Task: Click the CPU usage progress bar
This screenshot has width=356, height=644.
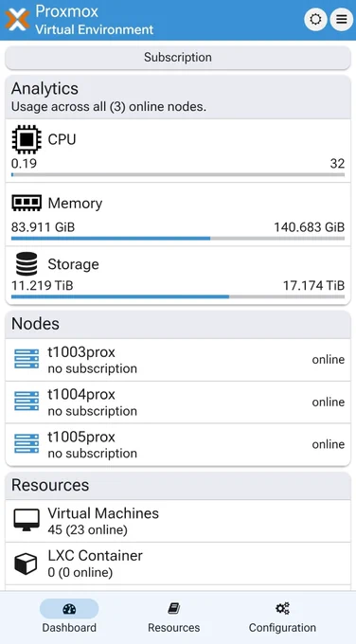Action: coord(178,174)
